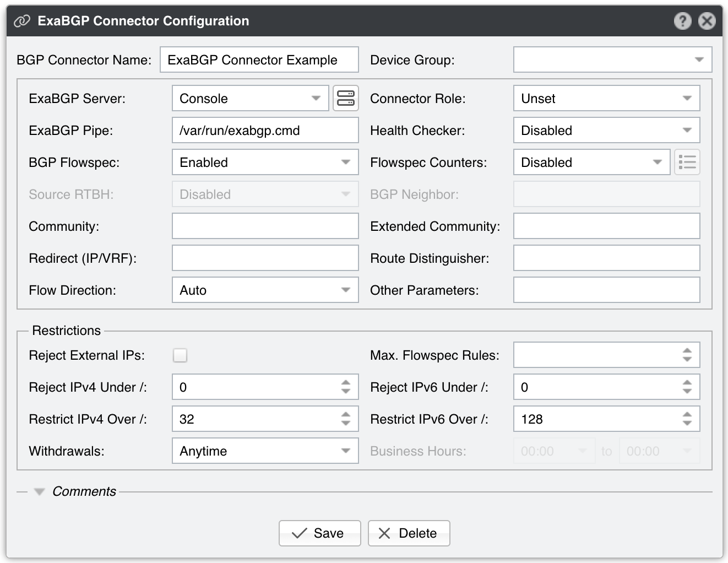This screenshot has height=563, width=728.
Task: Open the Health Checker dropdown
Action: pos(607,131)
